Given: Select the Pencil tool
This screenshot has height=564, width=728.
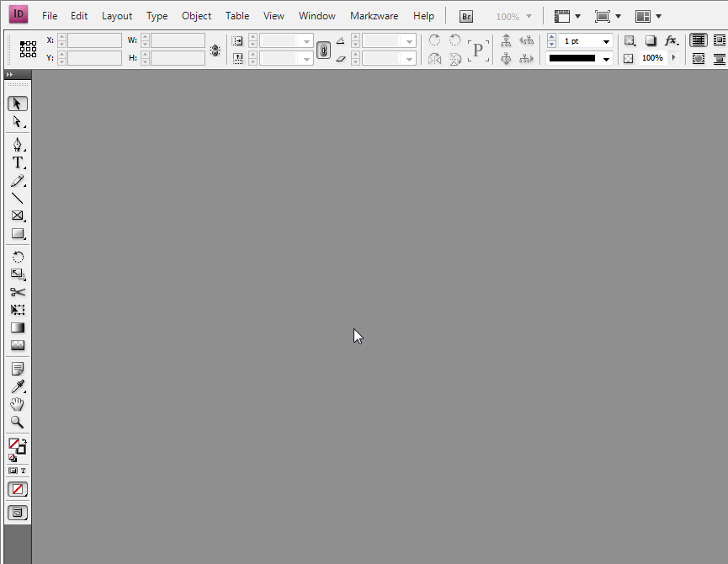Looking at the screenshot, I should (x=18, y=181).
